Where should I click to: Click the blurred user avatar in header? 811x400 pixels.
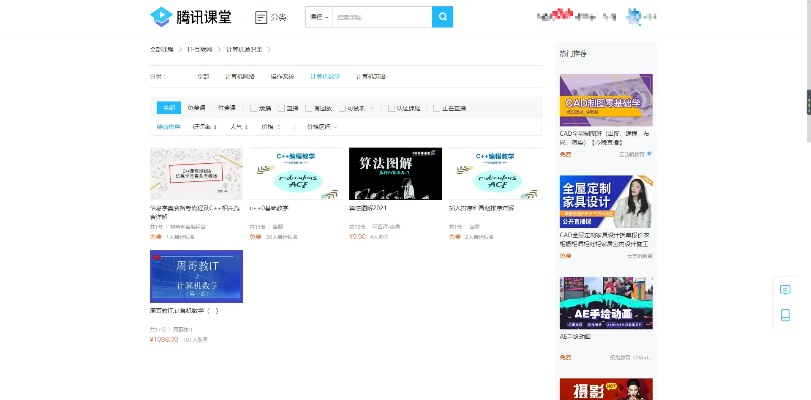[634, 17]
